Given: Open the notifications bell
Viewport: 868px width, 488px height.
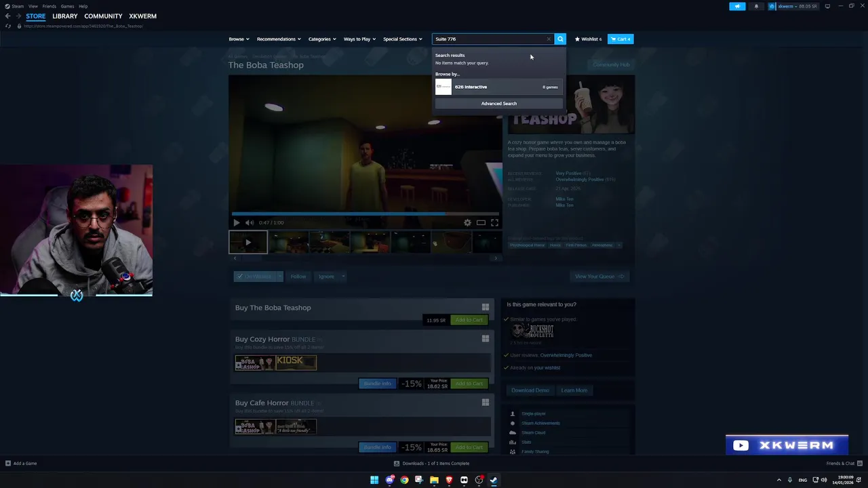Looking at the screenshot, I should 756,6.
